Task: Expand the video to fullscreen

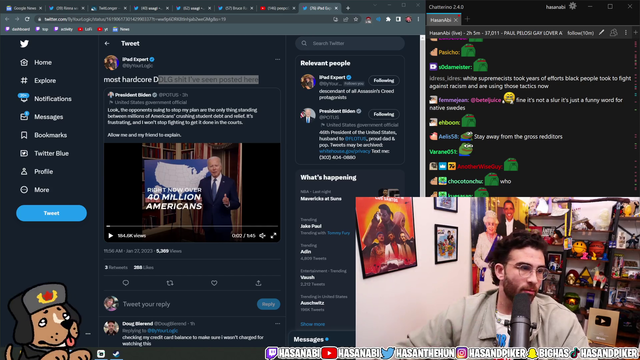Action: click(x=273, y=236)
